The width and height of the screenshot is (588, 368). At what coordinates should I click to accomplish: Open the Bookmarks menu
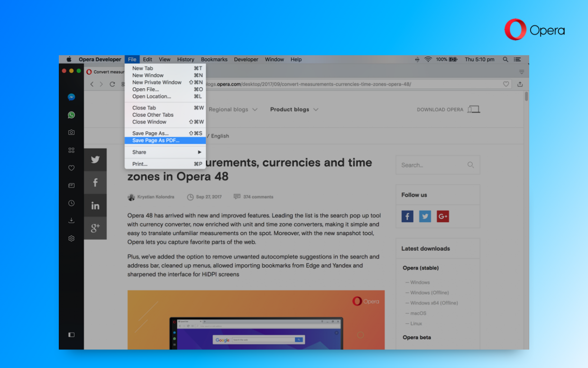click(x=214, y=59)
